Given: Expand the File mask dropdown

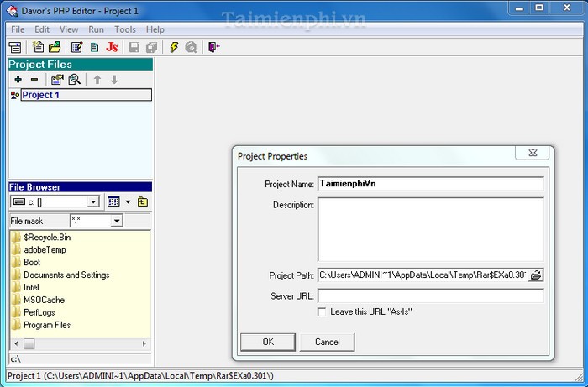Looking at the screenshot, I should pos(117,221).
